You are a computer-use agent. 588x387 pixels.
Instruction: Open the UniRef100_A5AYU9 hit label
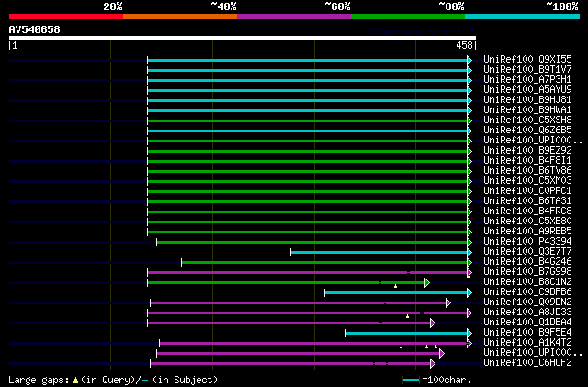coord(527,90)
